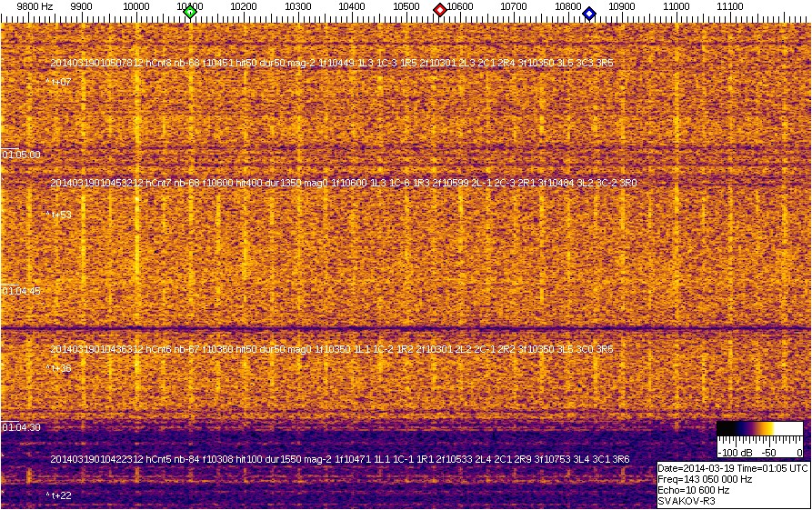Click the blue diamond frequency marker
Viewport: 812px width, 510px height.
pos(589,13)
